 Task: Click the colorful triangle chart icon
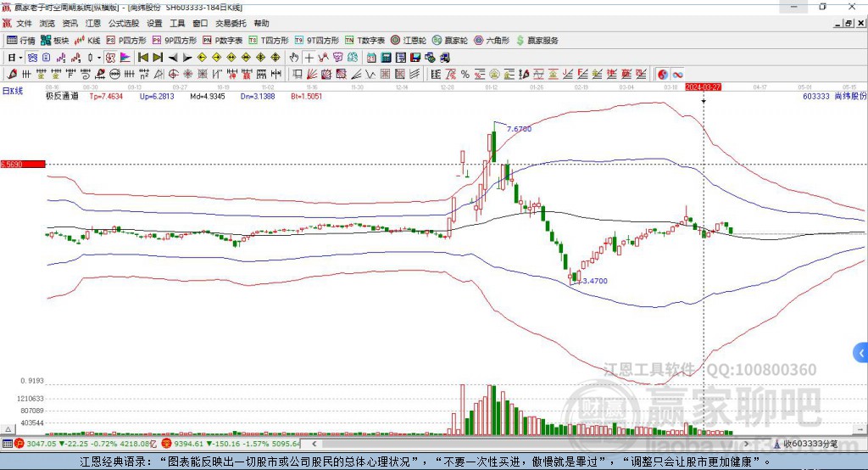coord(125,58)
